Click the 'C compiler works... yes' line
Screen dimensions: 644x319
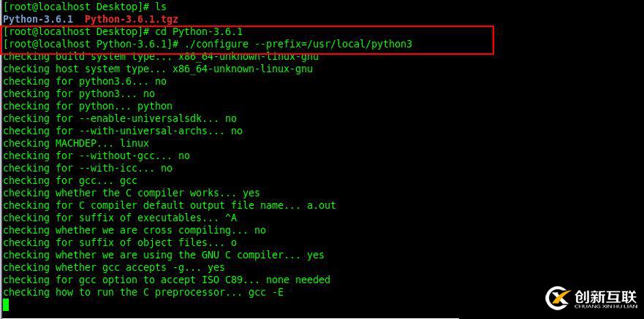click(x=131, y=193)
